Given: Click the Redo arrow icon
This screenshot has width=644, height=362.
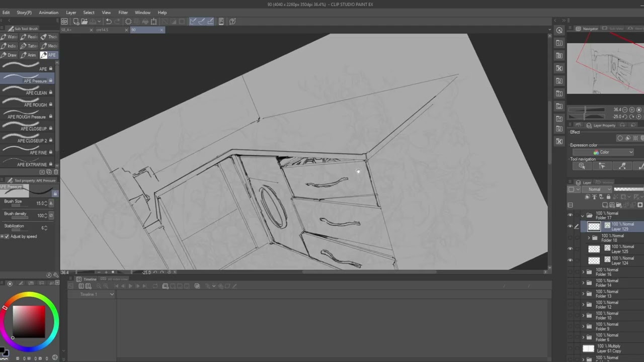Looking at the screenshot, I should (x=117, y=22).
